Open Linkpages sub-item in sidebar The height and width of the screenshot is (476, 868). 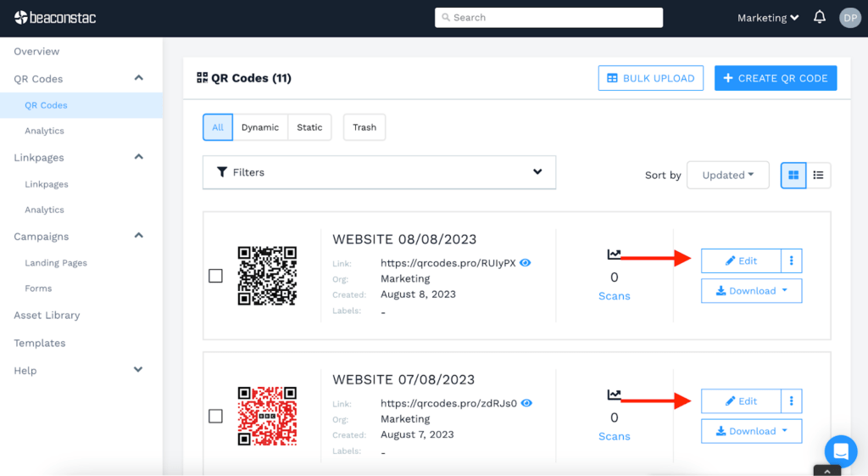click(47, 184)
